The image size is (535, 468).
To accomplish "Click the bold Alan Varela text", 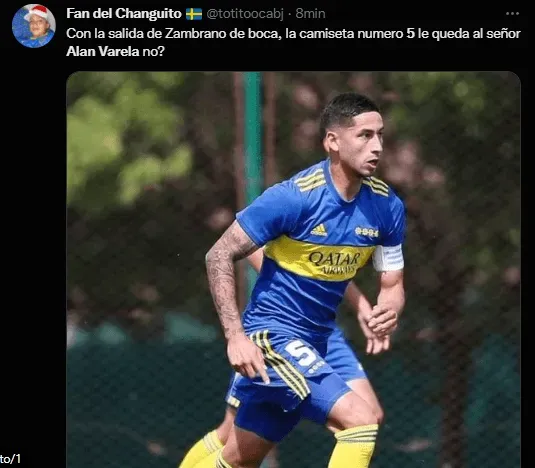I will click(x=103, y=52).
